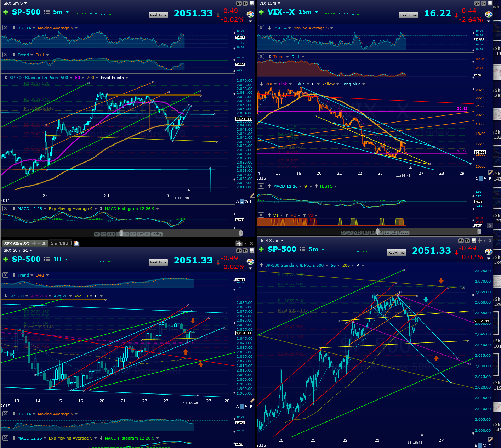Click the T template button in INDEX 5m header
This screenshot has height=448, width=501.
tap(467, 240)
